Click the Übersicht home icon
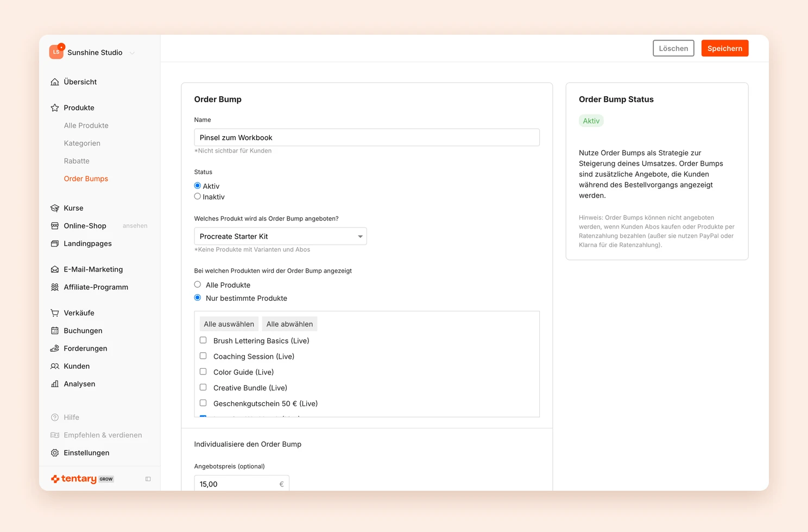This screenshot has height=532, width=808. tap(55, 82)
